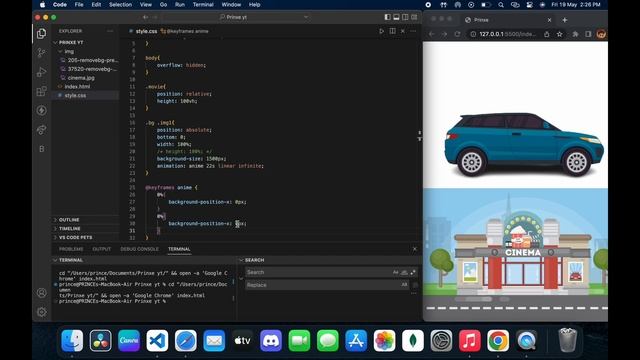Open the Explorer view in activity bar
This screenshot has height=360, width=640.
click(41, 34)
